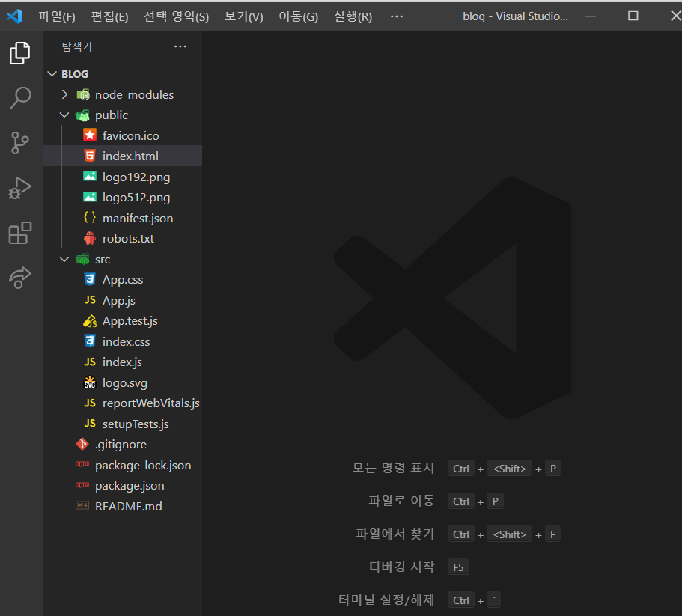Image resolution: width=682 pixels, height=616 pixels.
Task: Open the Live Share arrow icon
Action: 20,278
